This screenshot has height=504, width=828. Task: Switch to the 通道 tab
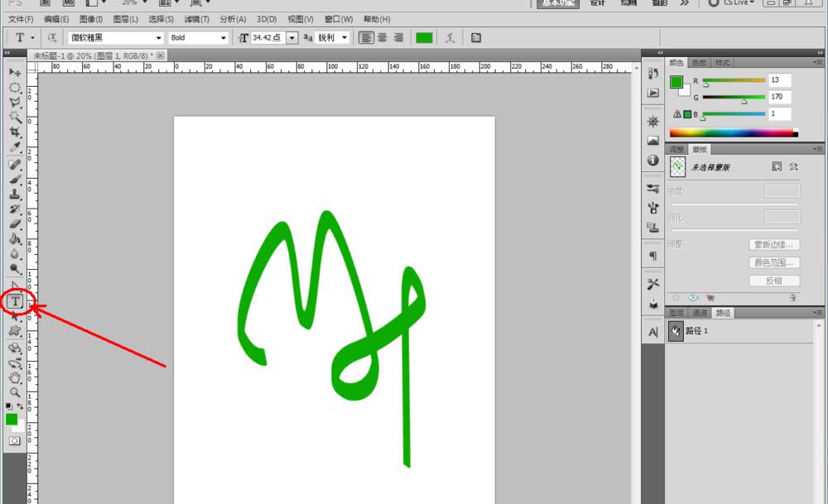click(700, 313)
